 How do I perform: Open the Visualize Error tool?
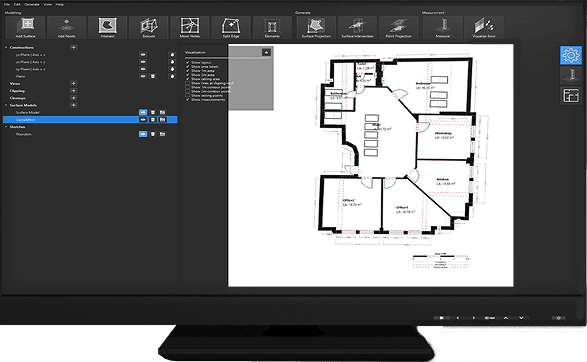(x=484, y=27)
